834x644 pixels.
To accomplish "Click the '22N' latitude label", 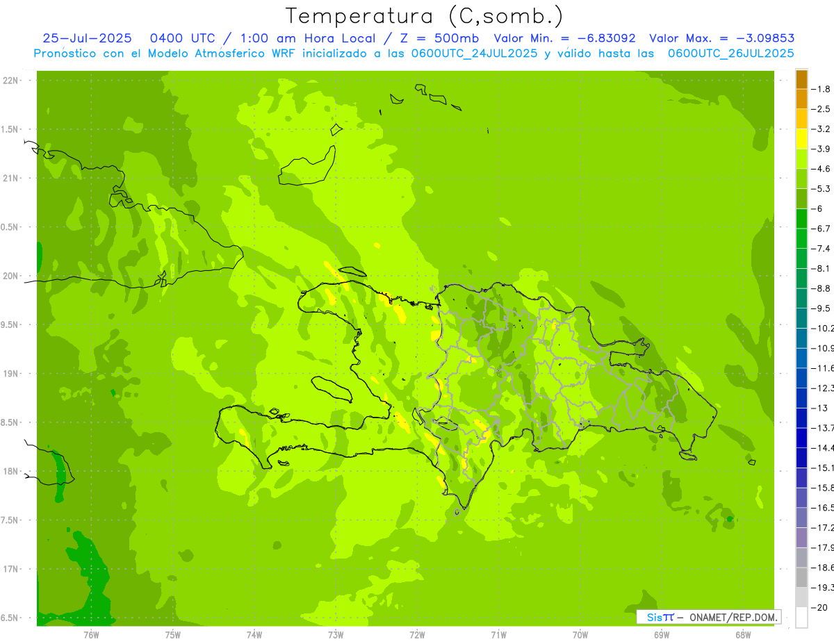I will click(x=11, y=81).
